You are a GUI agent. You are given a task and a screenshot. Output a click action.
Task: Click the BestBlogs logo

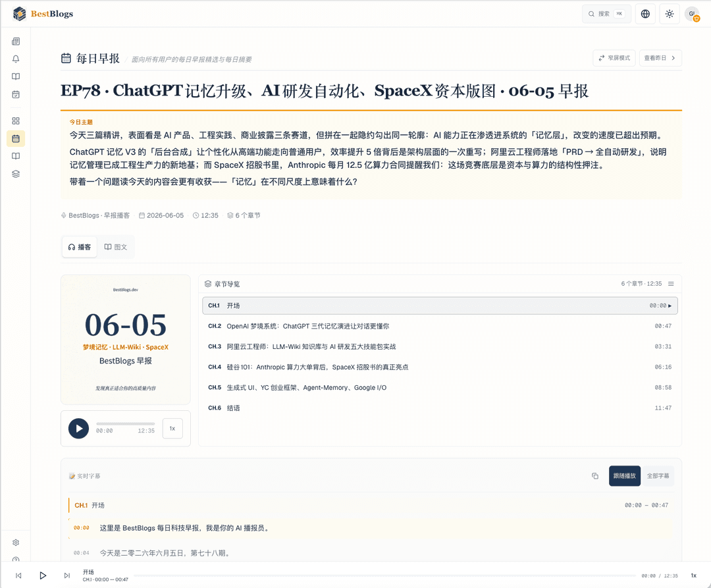click(x=43, y=14)
